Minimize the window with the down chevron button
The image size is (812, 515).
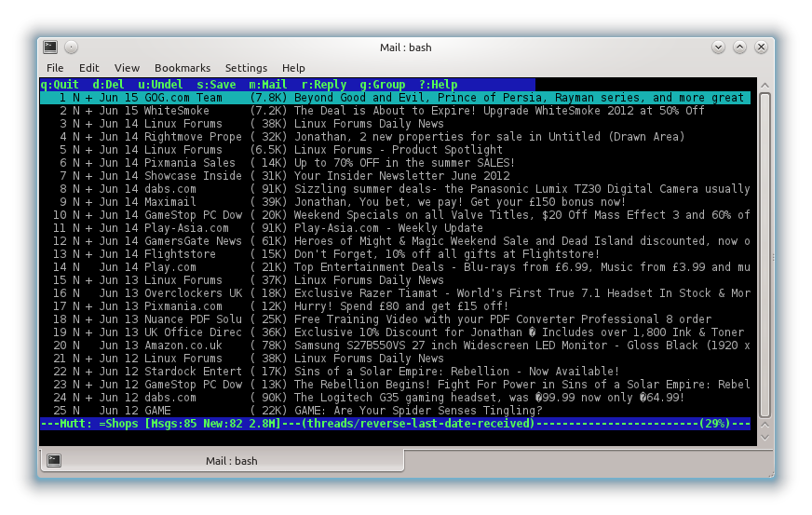pyautogui.click(x=718, y=47)
